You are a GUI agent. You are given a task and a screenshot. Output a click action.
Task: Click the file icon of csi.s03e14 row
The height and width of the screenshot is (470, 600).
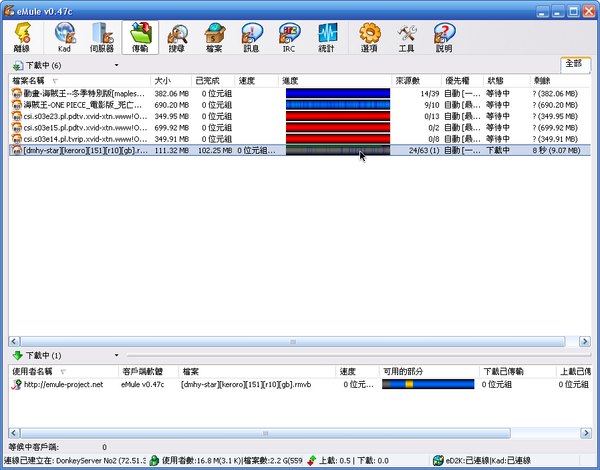(x=16, y=139)
